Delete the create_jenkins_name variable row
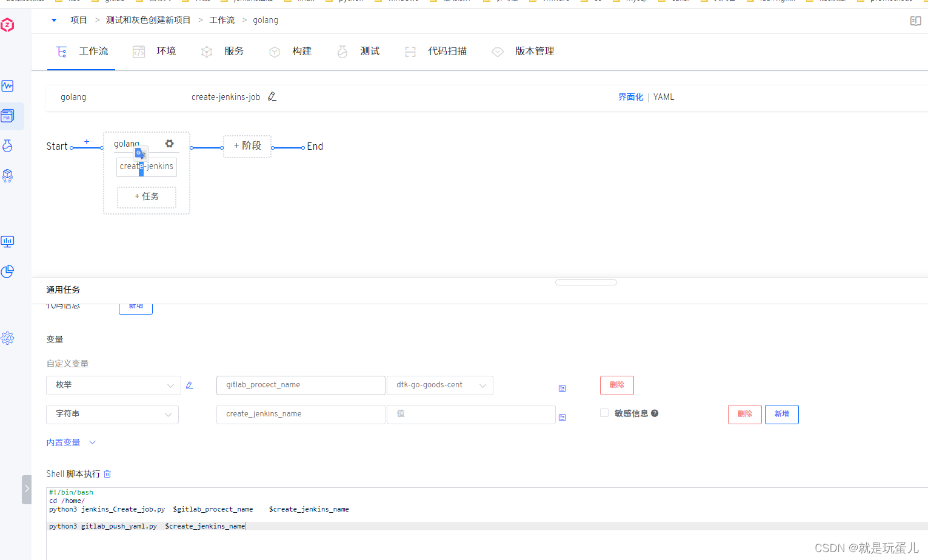 [745, 415]
